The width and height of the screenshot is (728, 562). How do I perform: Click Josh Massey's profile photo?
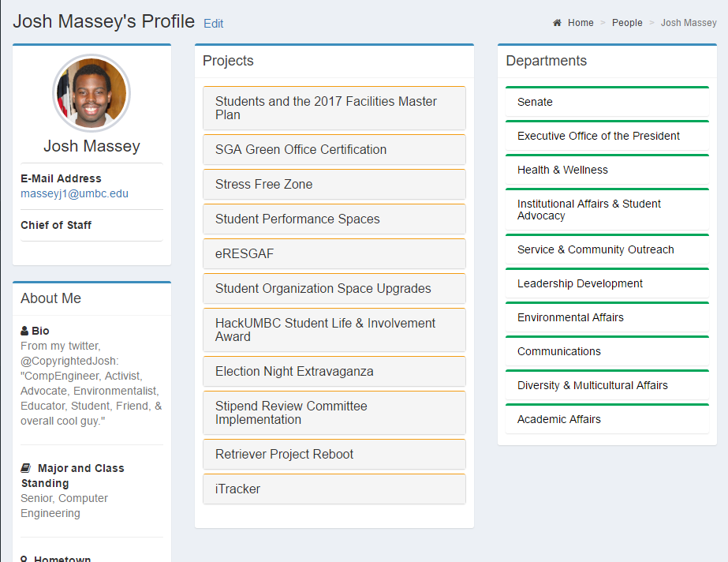pos(91,93)
